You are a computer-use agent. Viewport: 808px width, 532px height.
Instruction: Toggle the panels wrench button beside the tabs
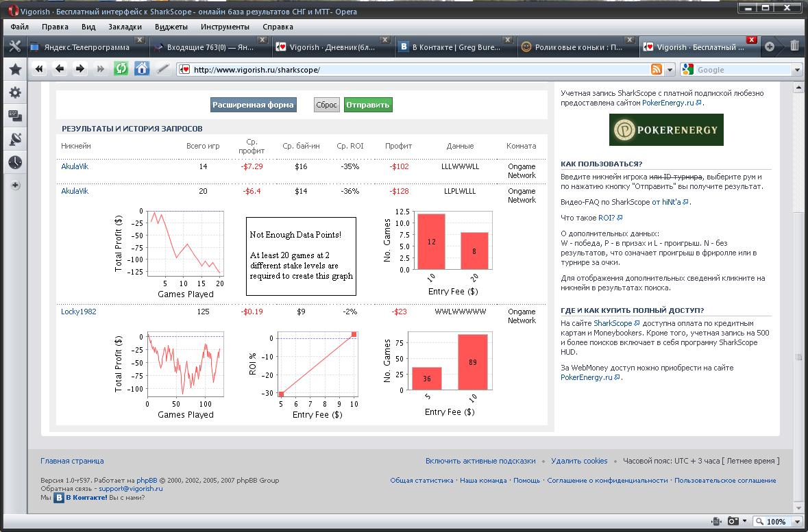click(x=14, y=47)
